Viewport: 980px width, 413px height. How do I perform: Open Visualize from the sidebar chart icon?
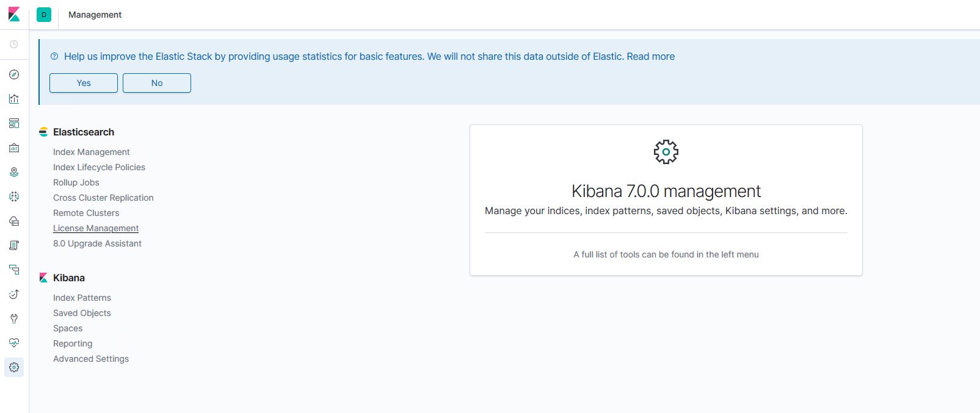[14, 99]
